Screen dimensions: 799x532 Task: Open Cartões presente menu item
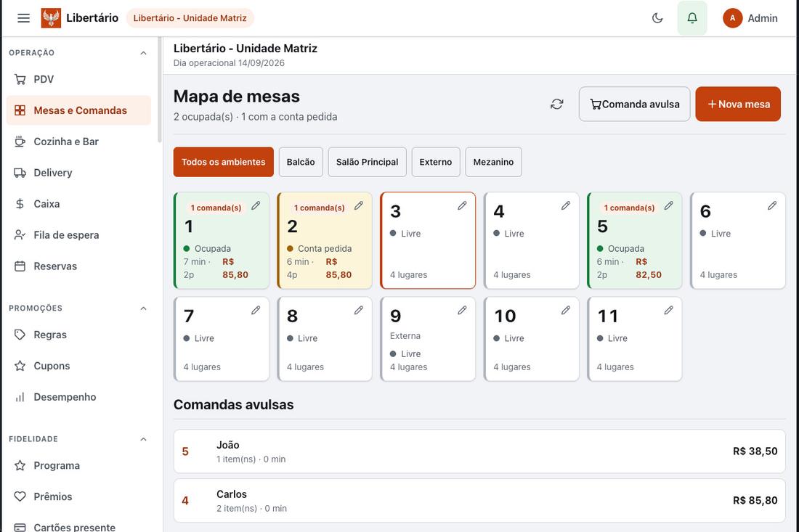coord(79,525)
